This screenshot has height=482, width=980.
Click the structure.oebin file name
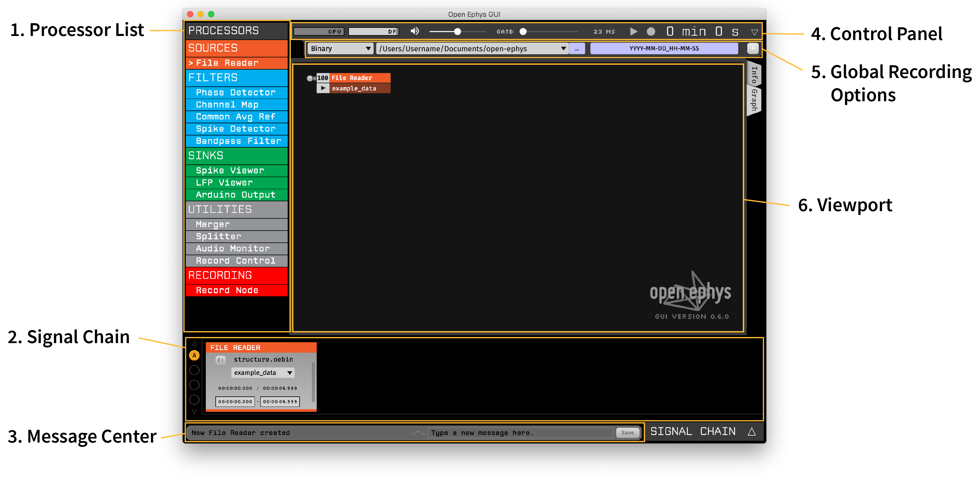(263, 360)
